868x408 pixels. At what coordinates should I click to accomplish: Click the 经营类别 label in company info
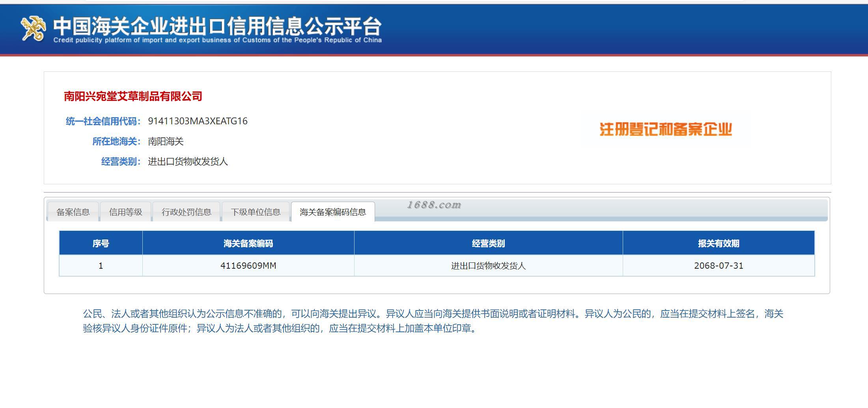[121, 161]
